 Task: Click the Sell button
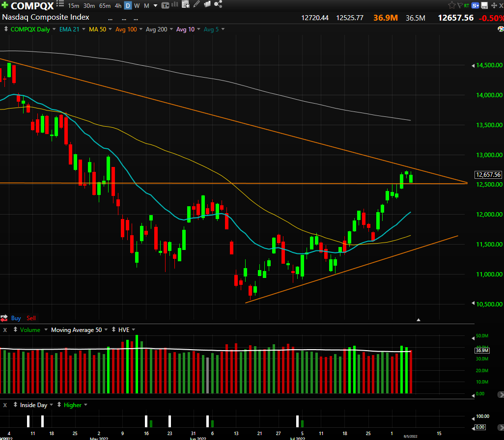31,318
